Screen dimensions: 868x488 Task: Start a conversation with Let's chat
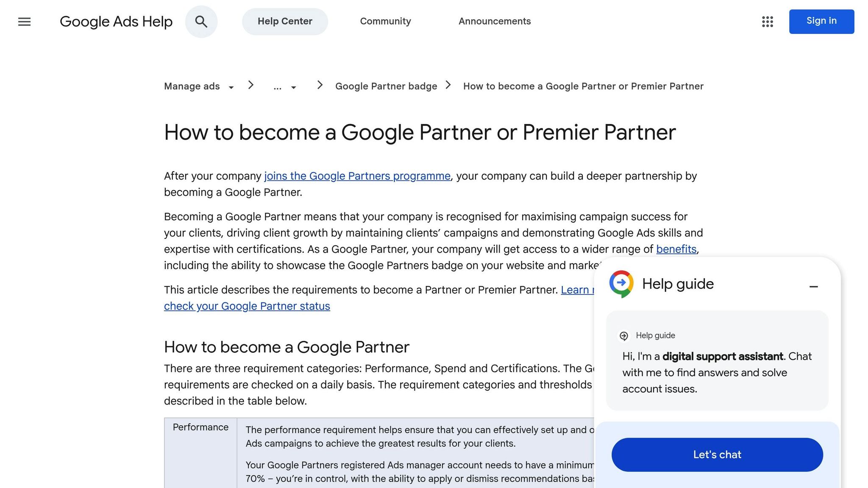coord(717,455)
